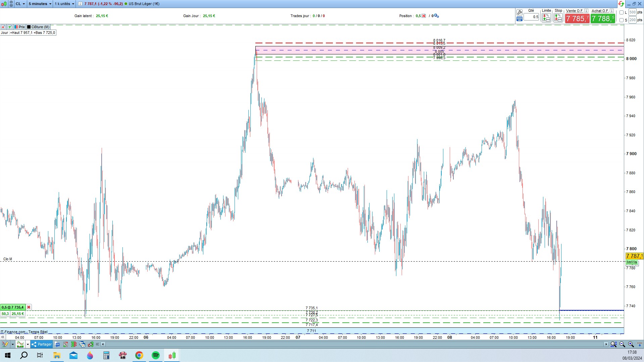Image resolution: width=644 pixels, height=362 pixels.
Task: Click the Partager share button
Action: (x=42, y=344)
